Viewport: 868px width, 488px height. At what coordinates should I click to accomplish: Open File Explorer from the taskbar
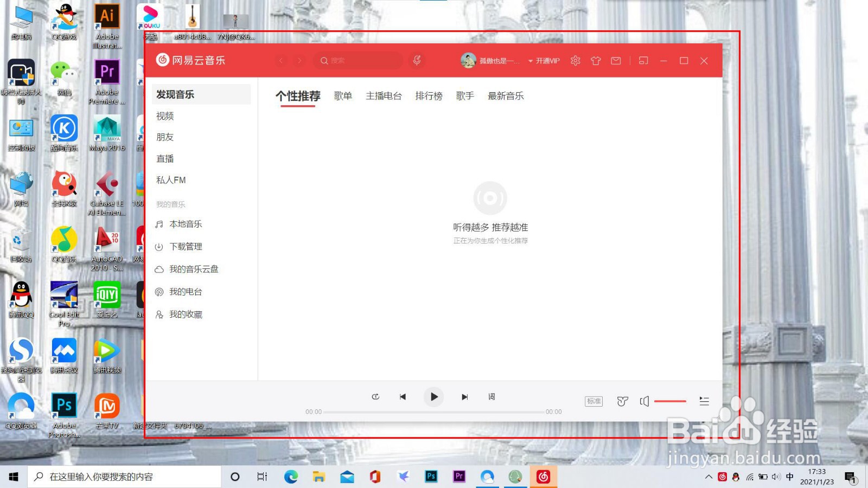[318, 477]
